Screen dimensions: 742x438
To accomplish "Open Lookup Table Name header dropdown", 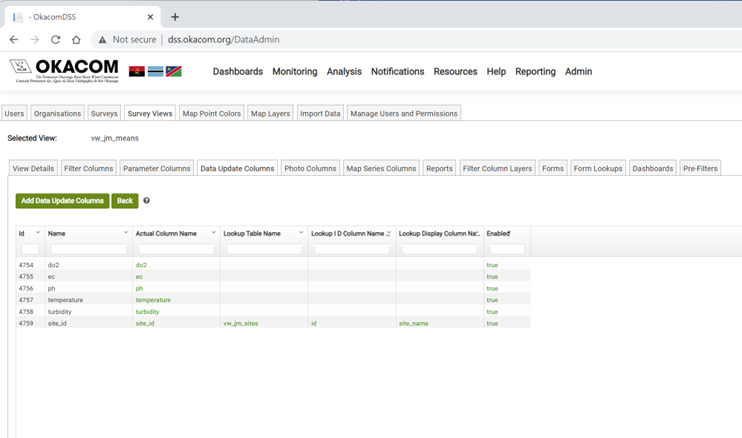I will click(301, 232).
